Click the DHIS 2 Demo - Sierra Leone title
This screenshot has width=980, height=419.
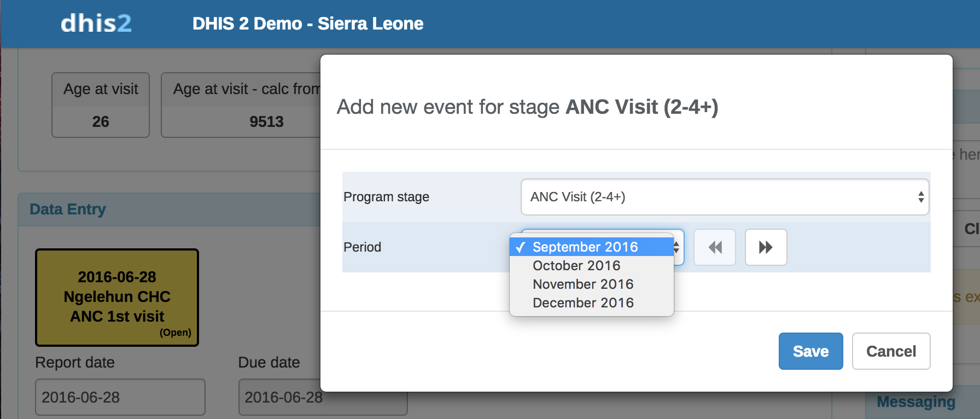(308, 24)
